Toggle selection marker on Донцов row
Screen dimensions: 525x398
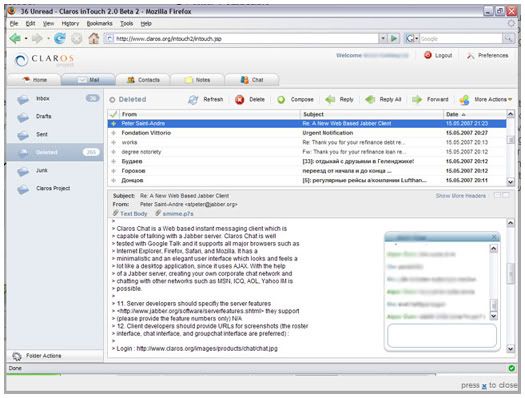click(x=114, y=180)
